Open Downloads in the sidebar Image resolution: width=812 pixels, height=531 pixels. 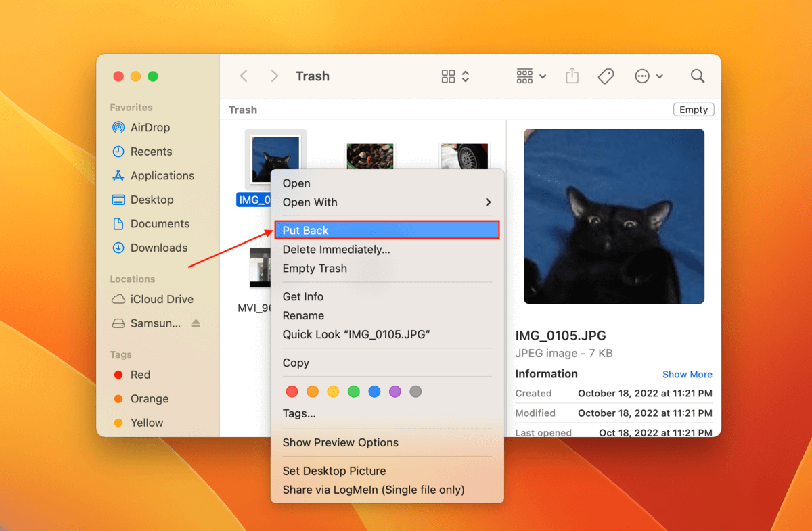(x=150, y=248)
